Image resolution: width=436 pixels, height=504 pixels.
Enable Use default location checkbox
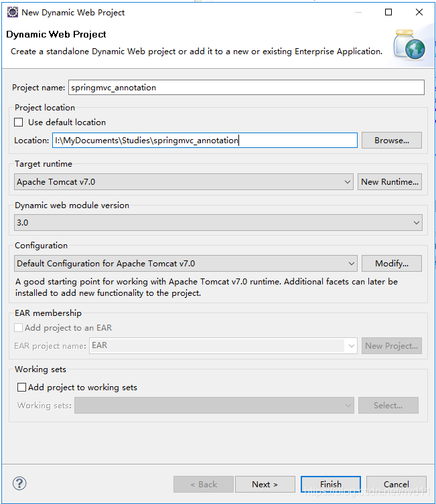[19, 122]
